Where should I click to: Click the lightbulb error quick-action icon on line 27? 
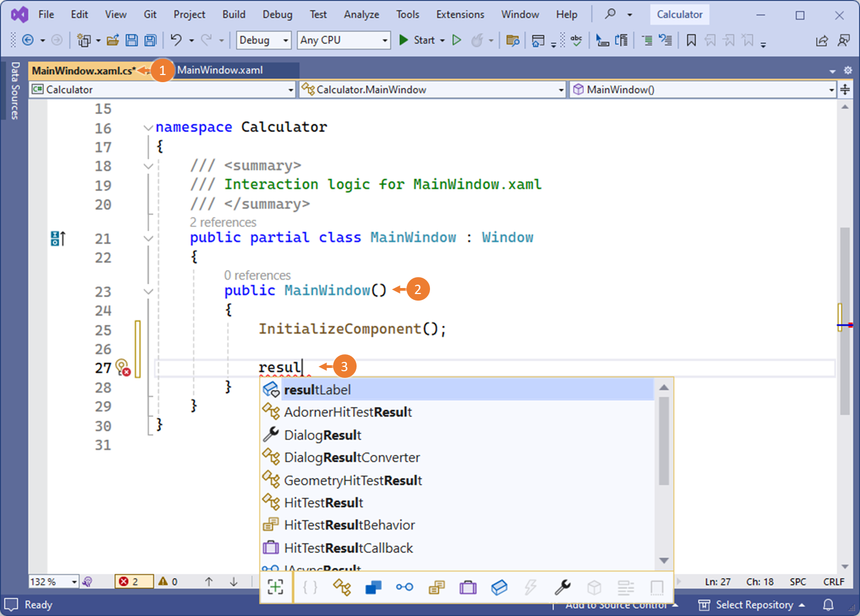(123, 367)
